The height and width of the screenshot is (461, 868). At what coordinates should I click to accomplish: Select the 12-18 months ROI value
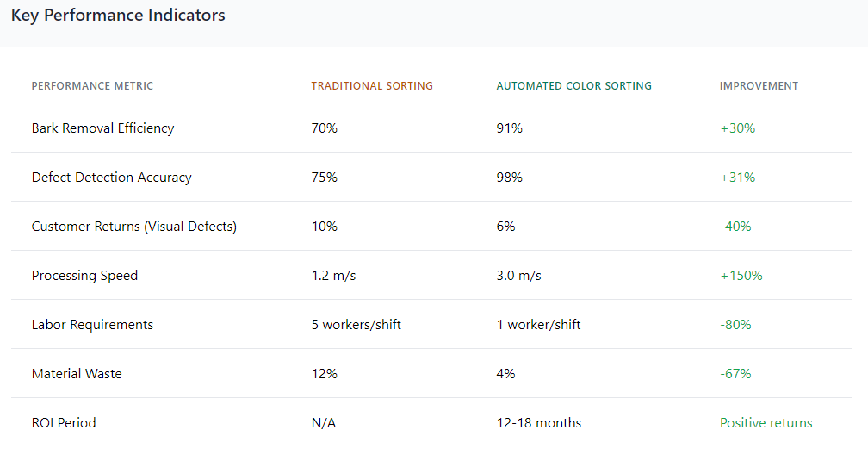[538, 423]
